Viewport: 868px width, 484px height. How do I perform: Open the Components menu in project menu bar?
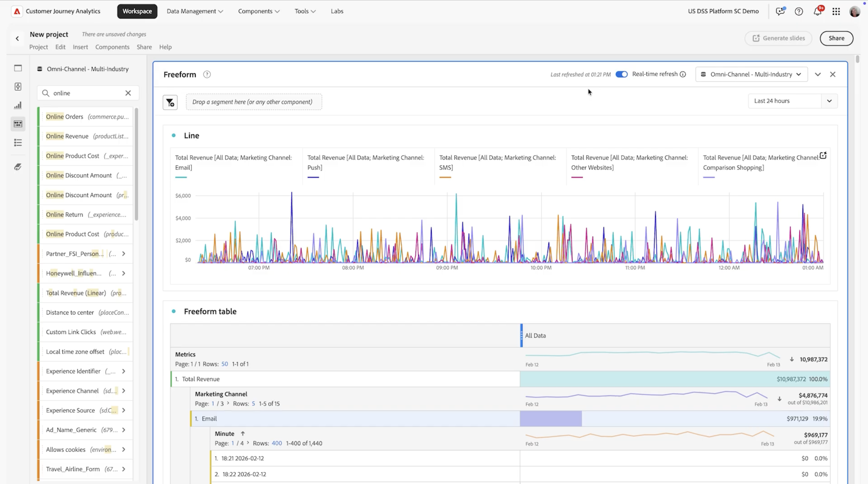coord(112,47)
